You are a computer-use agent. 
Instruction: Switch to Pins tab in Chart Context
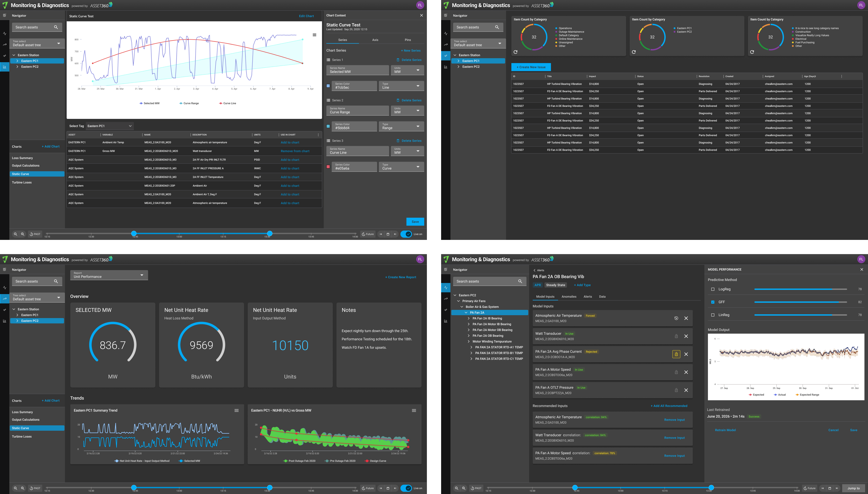[408, 40]
